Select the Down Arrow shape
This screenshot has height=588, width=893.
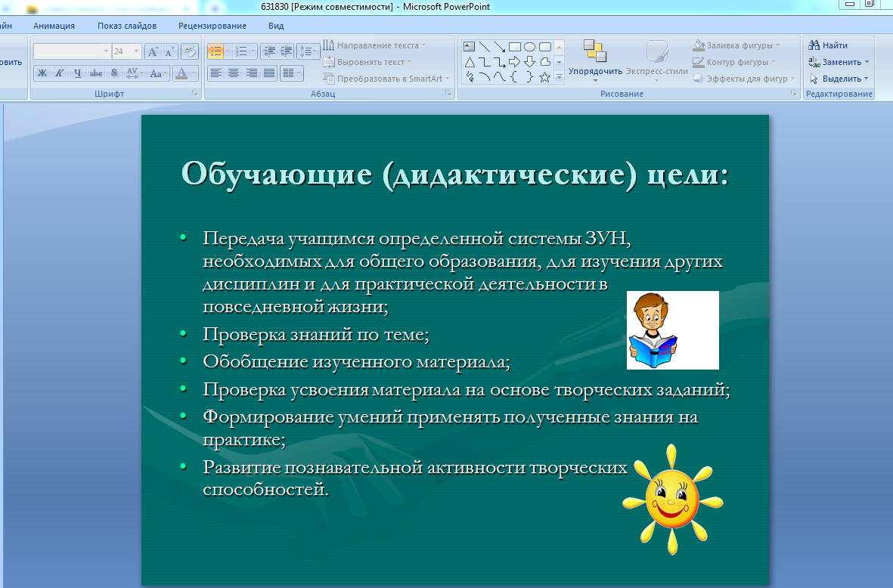pyautogui.click(x=529, y=62)
